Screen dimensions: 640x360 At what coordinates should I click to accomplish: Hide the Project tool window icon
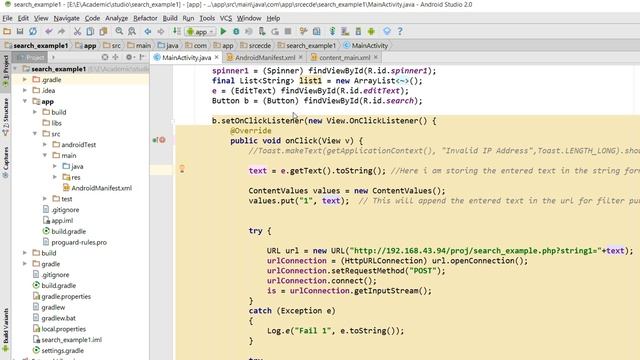142,57
